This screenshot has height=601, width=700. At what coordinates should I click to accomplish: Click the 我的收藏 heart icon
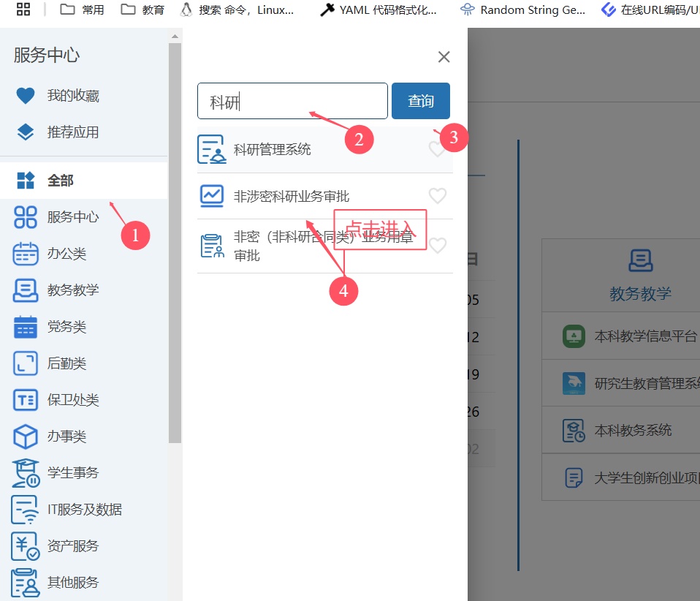tap(26, 96)
